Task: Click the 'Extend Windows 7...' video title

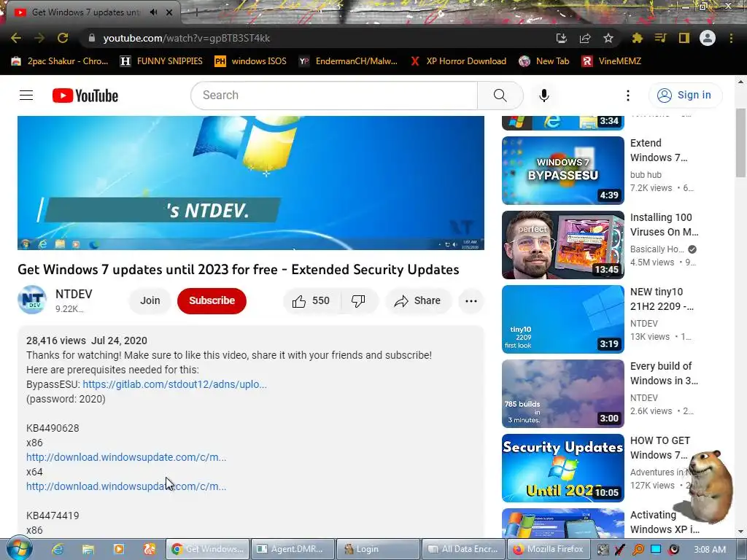Action: click(x=659, y=150)
